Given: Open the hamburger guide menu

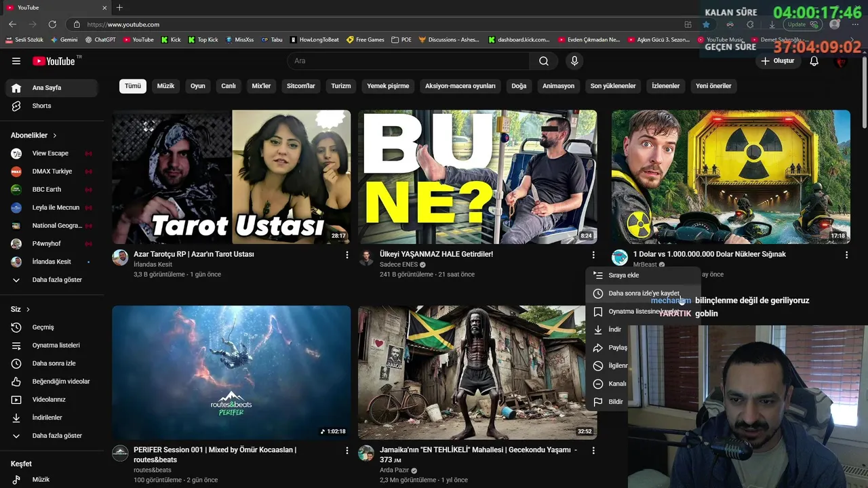Looking at the screenshot, I should coord(16,61).
